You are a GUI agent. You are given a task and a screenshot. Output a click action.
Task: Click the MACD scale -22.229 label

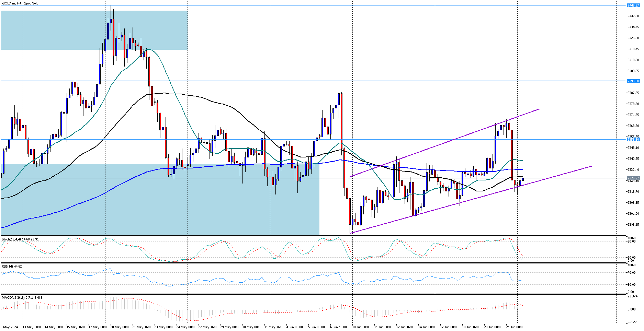[632, 322]
